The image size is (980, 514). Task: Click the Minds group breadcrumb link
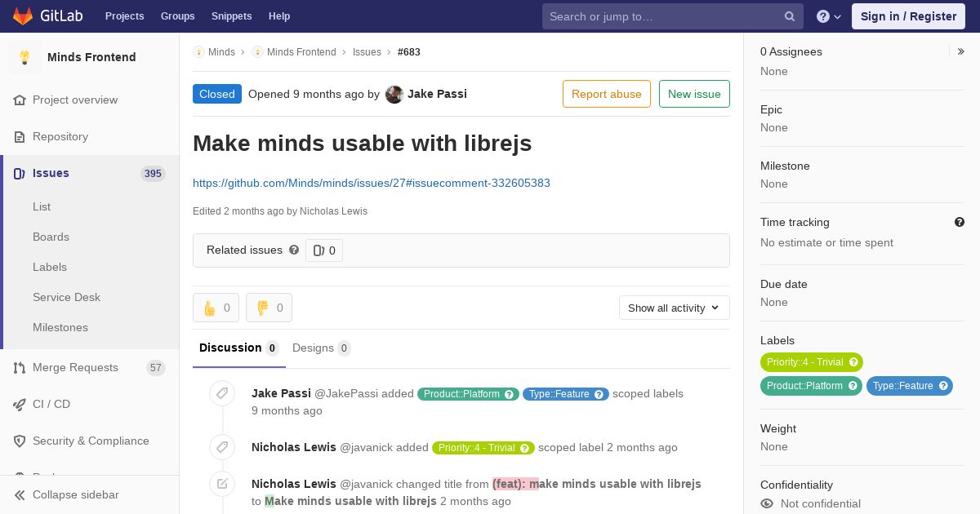pos(221,52)
